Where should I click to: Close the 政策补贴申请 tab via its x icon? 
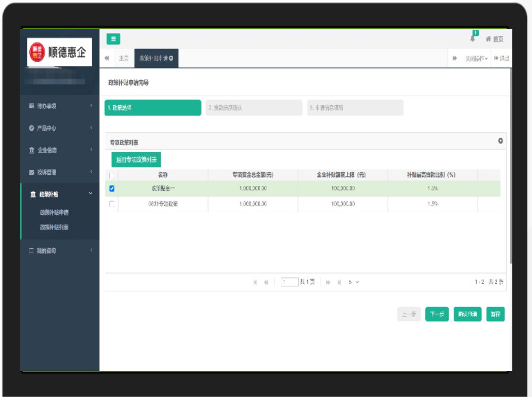pos(171,58)
